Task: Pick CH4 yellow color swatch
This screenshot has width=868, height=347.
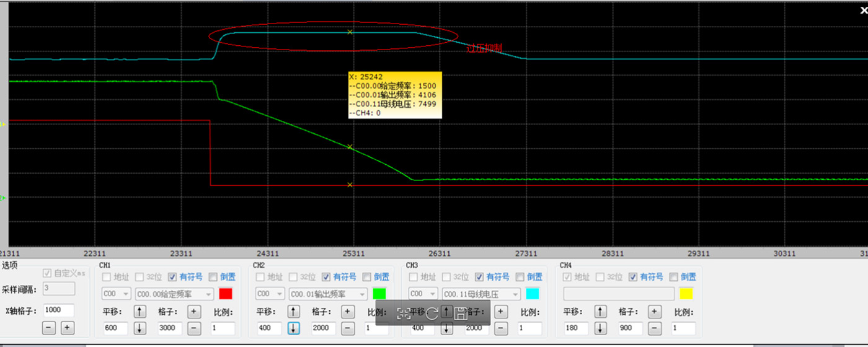Action: coord(686,294)
